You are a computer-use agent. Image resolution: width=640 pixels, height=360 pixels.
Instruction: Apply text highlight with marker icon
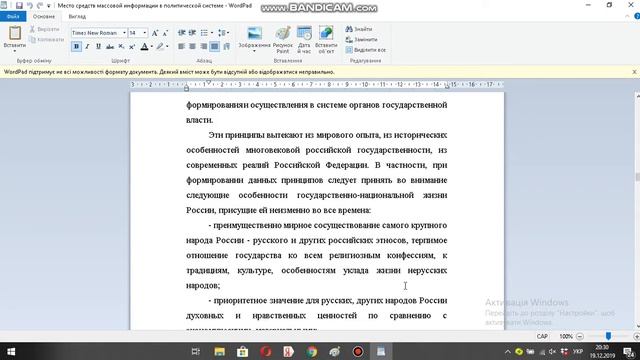[x=160, y=47]
